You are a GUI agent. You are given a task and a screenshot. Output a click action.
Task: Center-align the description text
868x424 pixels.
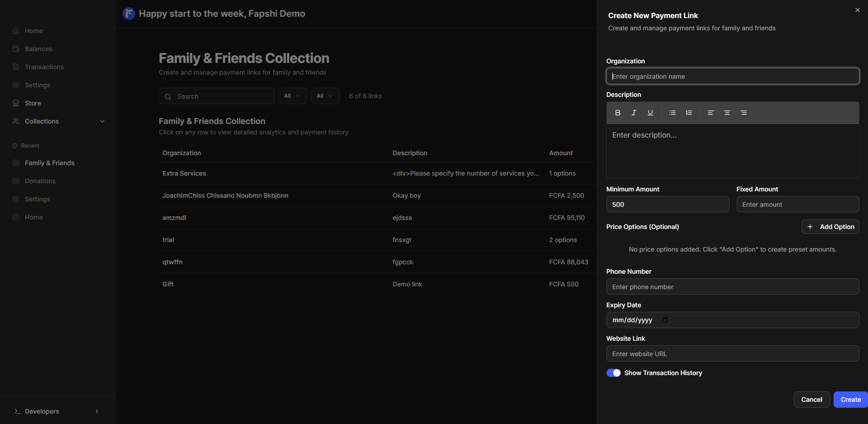727,113
